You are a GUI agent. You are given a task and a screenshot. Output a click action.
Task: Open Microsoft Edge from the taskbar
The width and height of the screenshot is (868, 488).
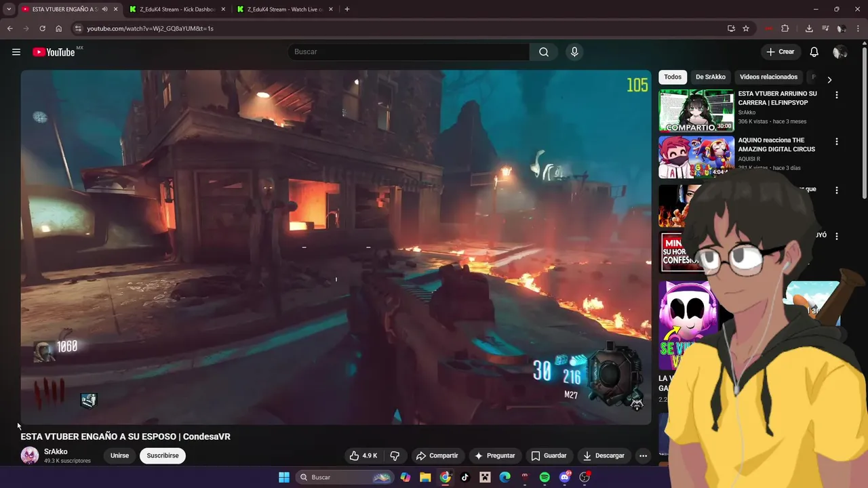[505, 477]
